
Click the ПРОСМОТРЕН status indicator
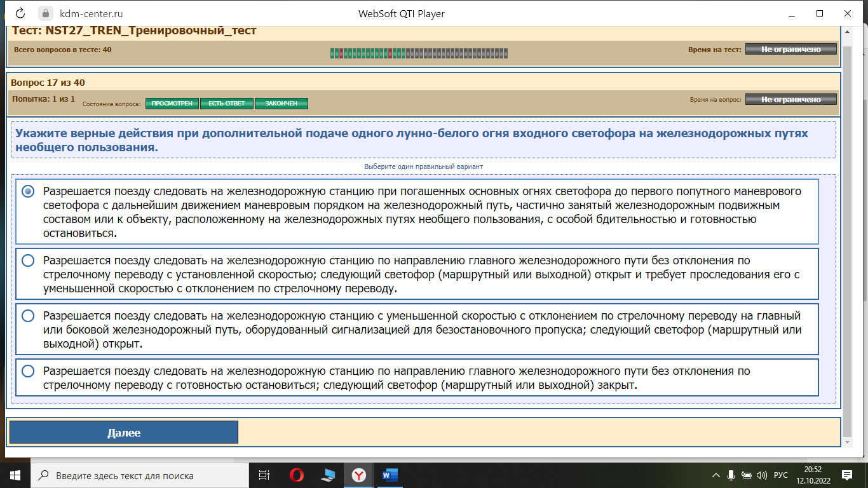coord(172,104)
